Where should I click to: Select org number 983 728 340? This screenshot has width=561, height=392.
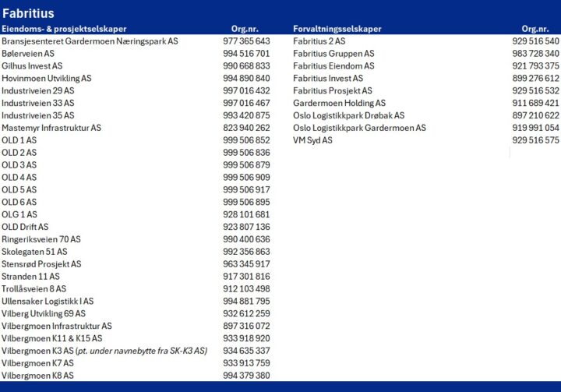tap(535, 54)
